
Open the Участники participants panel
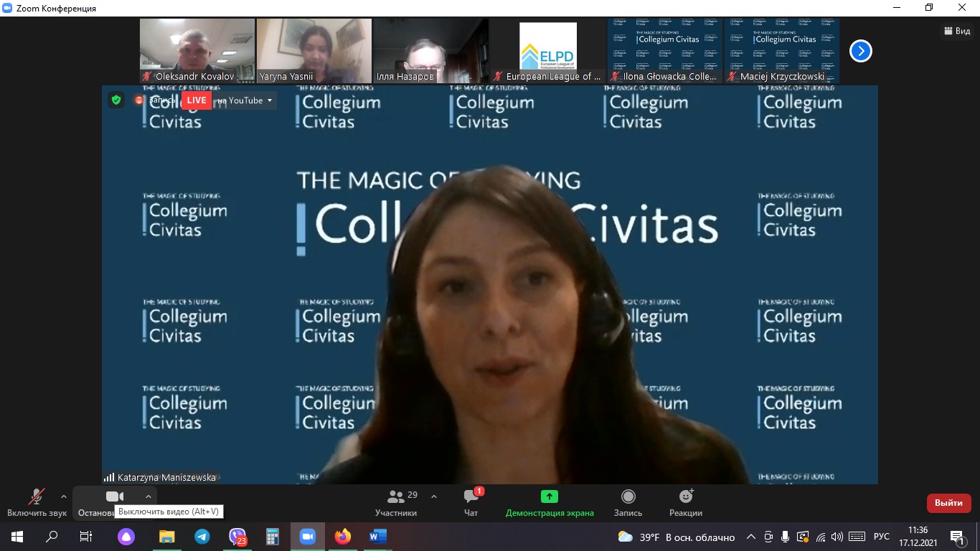tap(395, 502)
